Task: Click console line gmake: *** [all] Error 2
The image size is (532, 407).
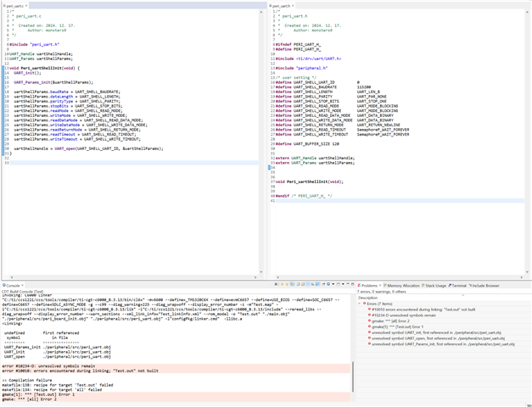Action: coord(29,399)
